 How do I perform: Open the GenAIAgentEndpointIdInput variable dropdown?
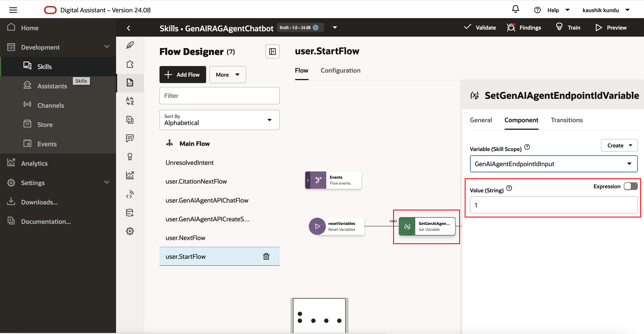point(553,164)
